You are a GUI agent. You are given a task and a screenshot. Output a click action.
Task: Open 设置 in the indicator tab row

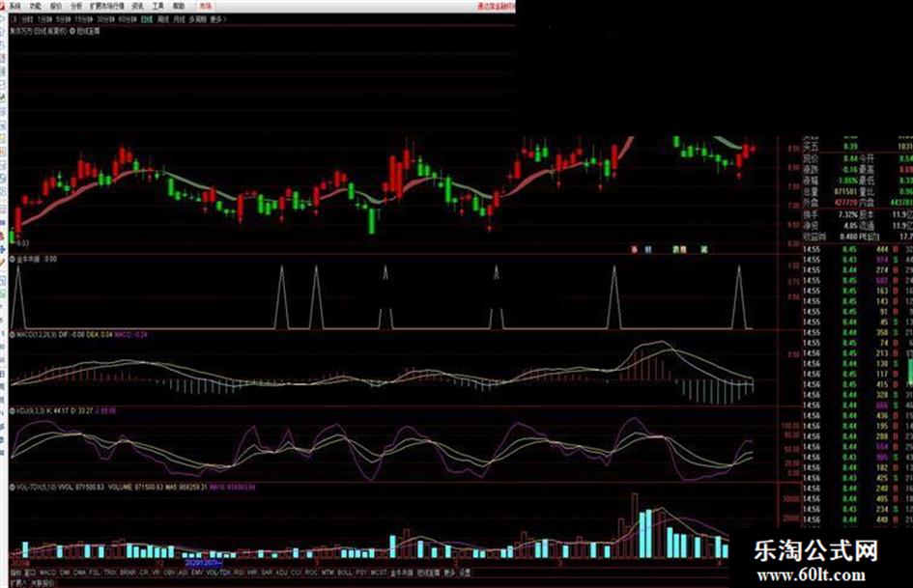pos(465,573)
